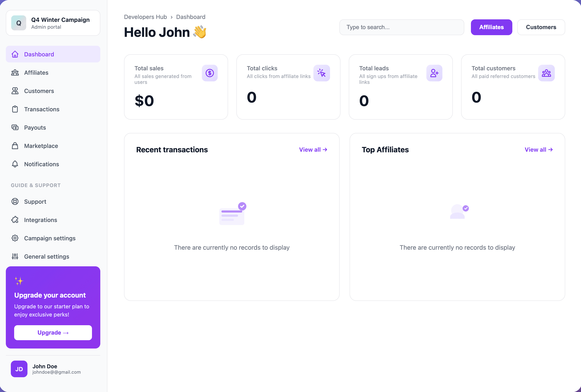The width and height of the screenshot is (581, 392).
Task: Click the Notifications bell icon
Action: pyautogui.click(x=15, y=164)
